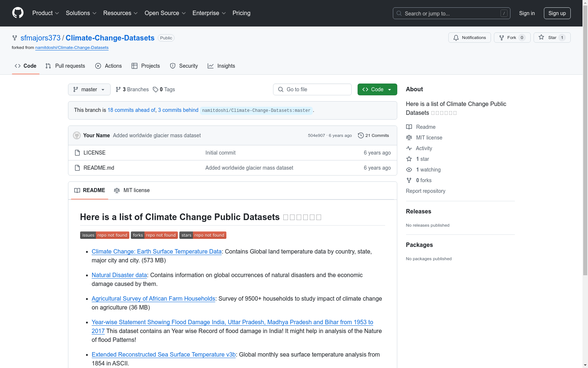
Task: Click the LICENSE file icon
Action: point(77,153)
